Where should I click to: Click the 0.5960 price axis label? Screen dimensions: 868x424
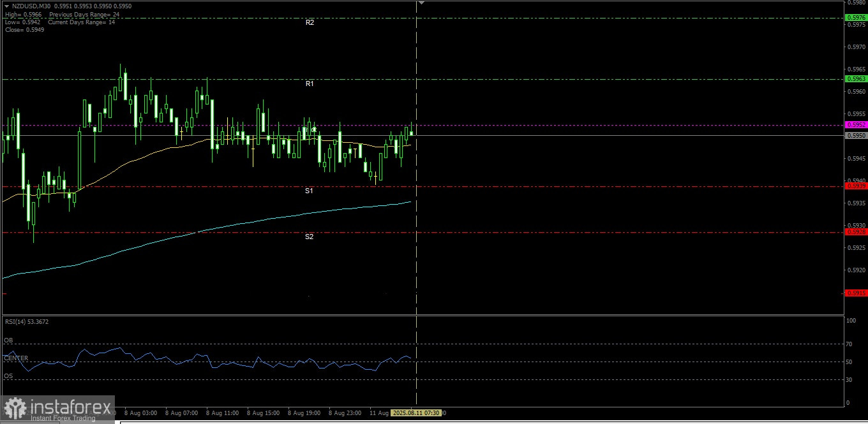pyautogui.click(x=855, y=91)
